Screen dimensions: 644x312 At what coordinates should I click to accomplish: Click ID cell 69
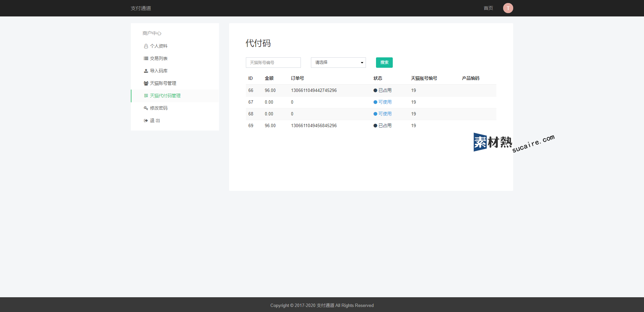click(251, 125)
